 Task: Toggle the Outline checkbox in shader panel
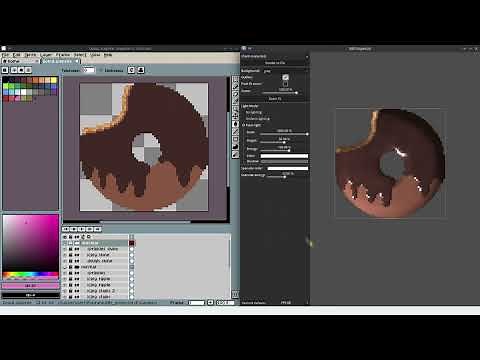coord(285,77)
